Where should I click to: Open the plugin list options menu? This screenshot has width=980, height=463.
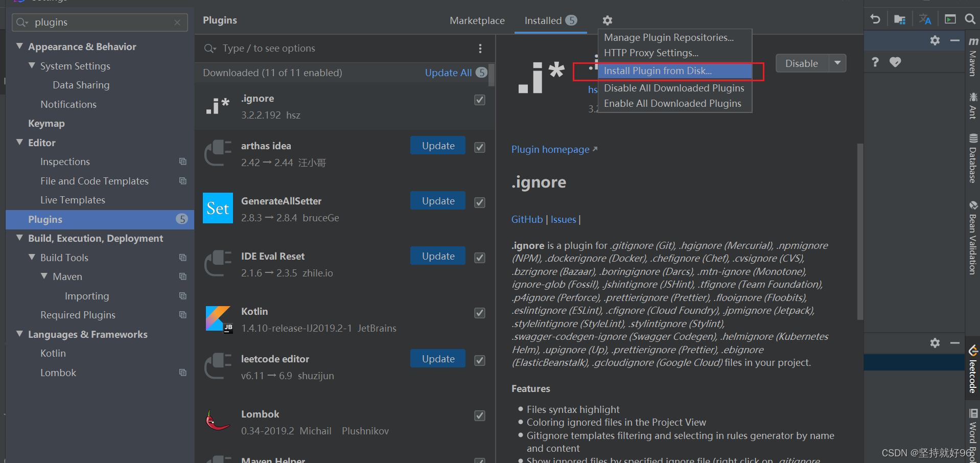pos(480,48)
